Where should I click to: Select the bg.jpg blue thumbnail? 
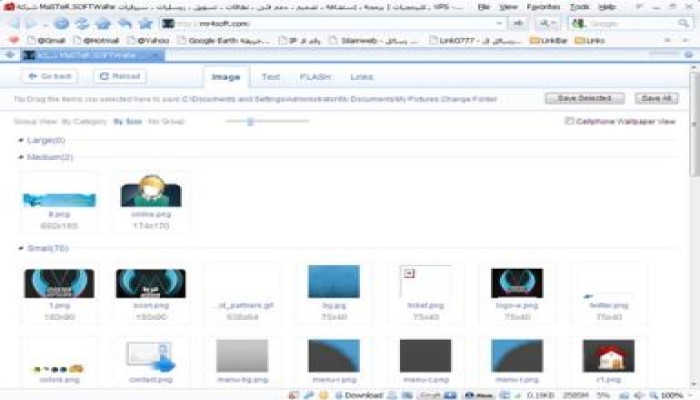pyautogui.click(x=333, y=281)
